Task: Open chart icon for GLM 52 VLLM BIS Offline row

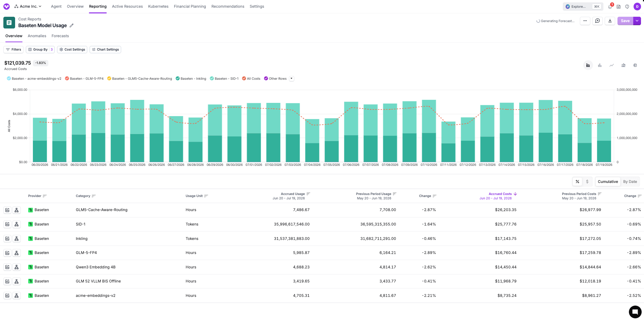Action: tap(7, 281)
